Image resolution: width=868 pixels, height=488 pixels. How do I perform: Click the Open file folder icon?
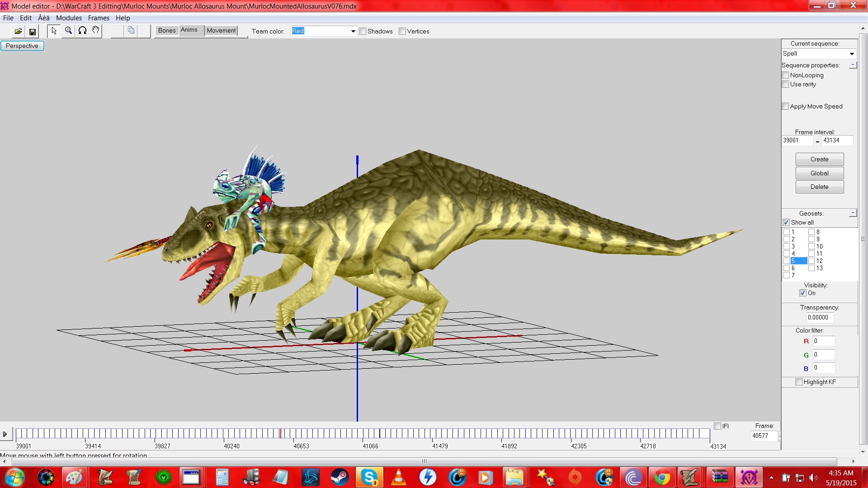pos(18,31)
